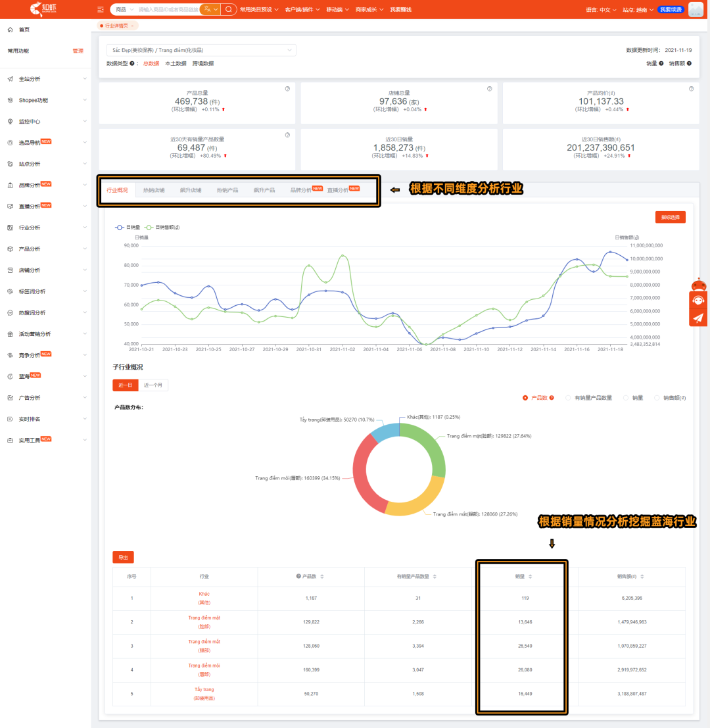Sort table by 销量 column arrows

click(531, 577)
